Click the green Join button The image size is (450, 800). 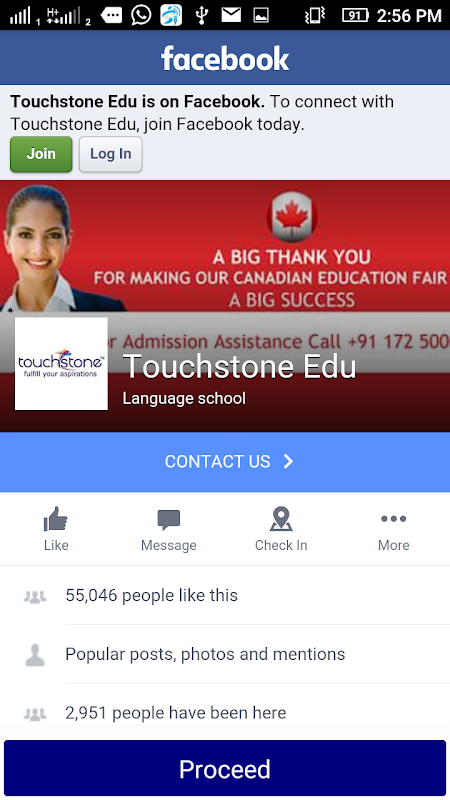[41, 154]
